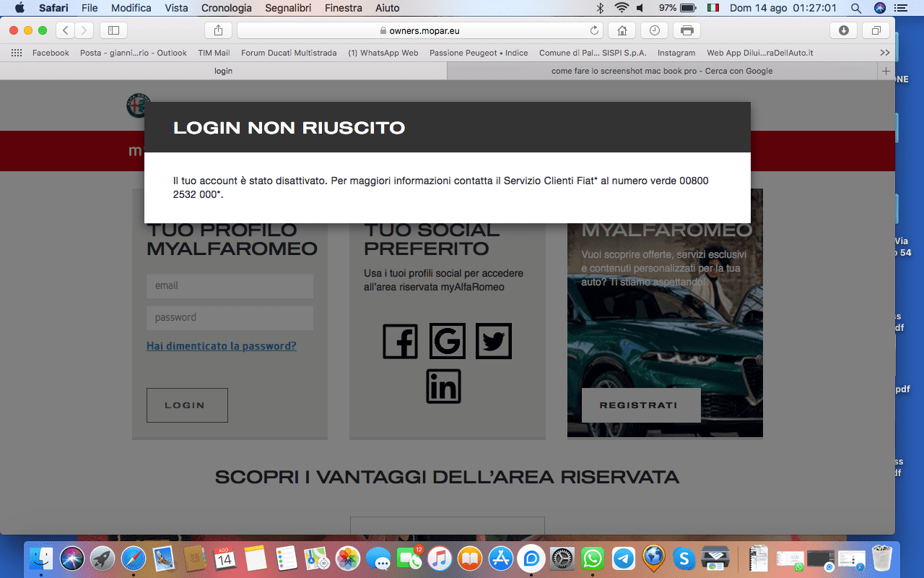Open Launchpad rocket in the Dock
Image resolution: width=924 pixels, height=578 pixels.
(x=103, y=558)
